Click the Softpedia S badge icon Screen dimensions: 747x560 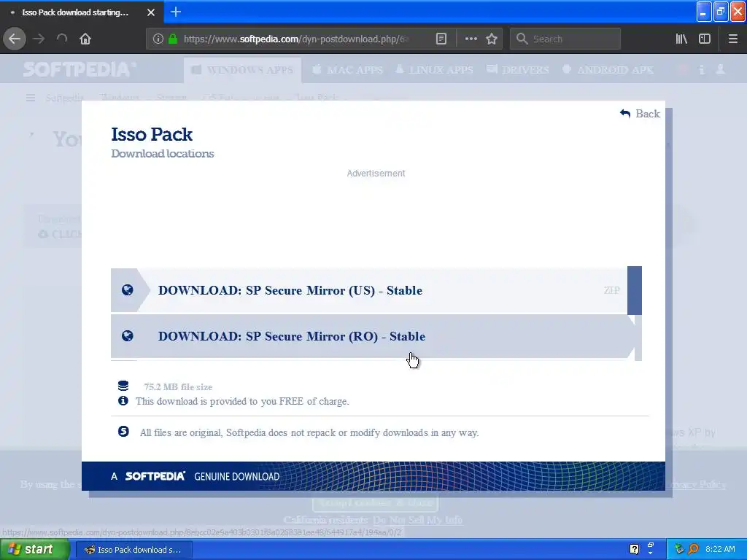pos(123,432)
